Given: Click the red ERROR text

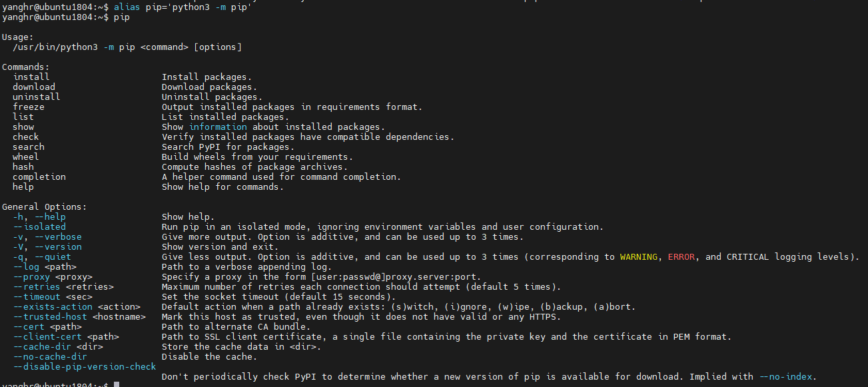Looking at the screenshot, I should coord(681,256).
